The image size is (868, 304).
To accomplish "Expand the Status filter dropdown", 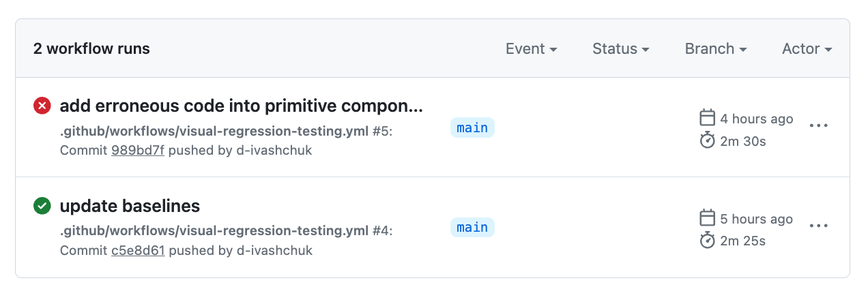I will [x=620, y=49].
